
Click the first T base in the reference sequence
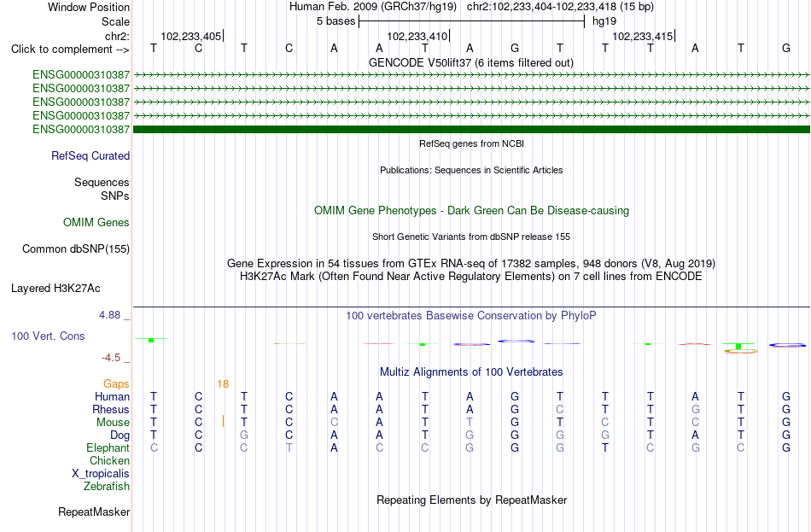point(154,48)
